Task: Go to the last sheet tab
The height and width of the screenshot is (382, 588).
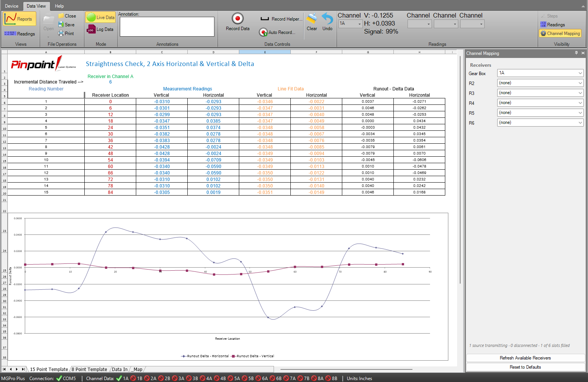Action: tap(23, 369)
